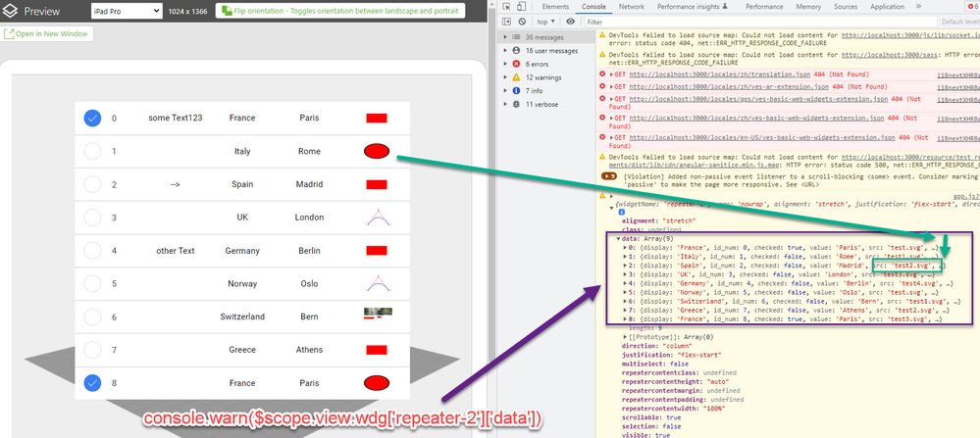Image resolution: width=980 pixels, height=438 pixels.
Task: Open the Memory tab
Action: 808,6
